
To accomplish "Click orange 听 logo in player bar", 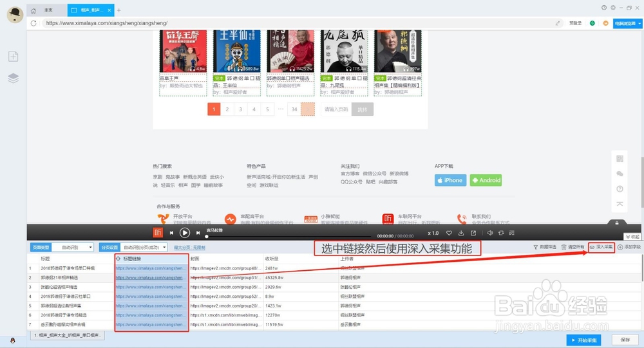I will click(158, 233).
